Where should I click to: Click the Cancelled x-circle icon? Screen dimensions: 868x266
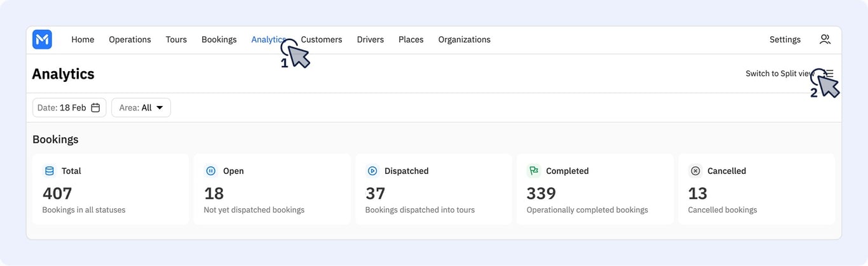pyautogui.click(x=695, y=171)
